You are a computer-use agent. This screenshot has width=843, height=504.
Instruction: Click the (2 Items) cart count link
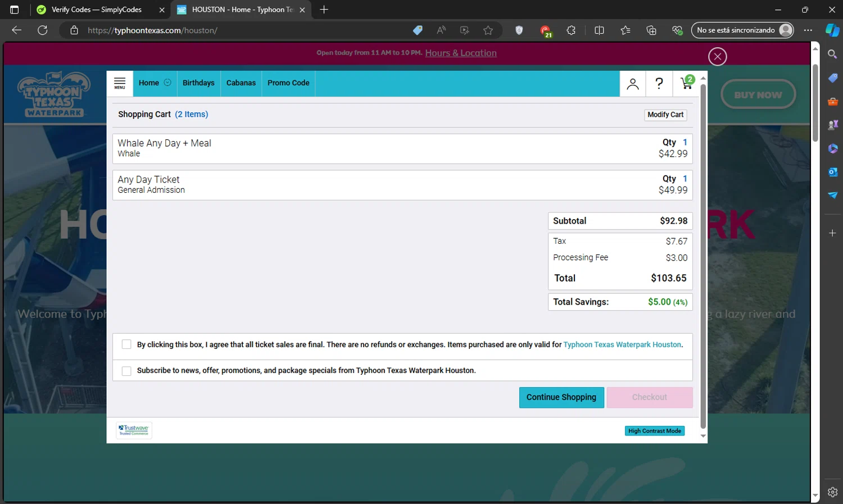point(192,114)
